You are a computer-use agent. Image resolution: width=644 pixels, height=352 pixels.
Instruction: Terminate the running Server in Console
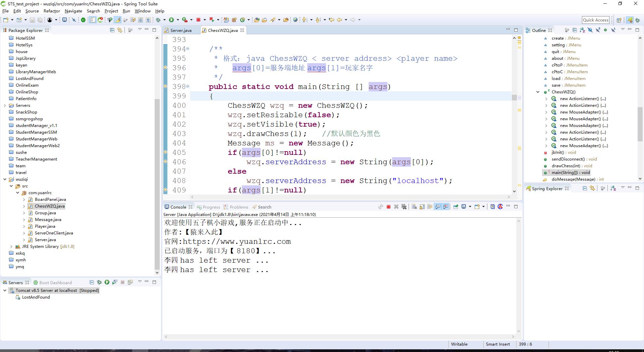tap(388, 207)
